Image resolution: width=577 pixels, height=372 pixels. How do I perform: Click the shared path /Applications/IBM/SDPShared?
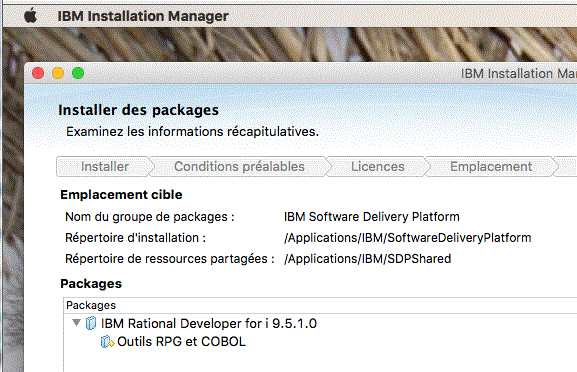click(x=367, y=259)
